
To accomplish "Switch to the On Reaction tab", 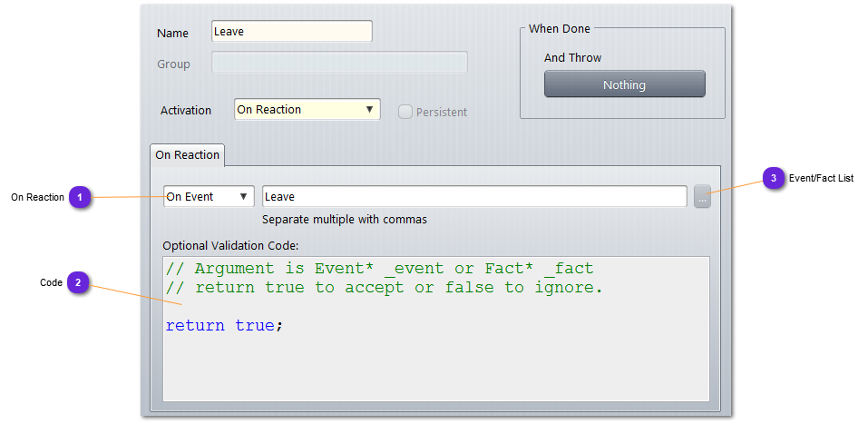I will pos(188,155).
